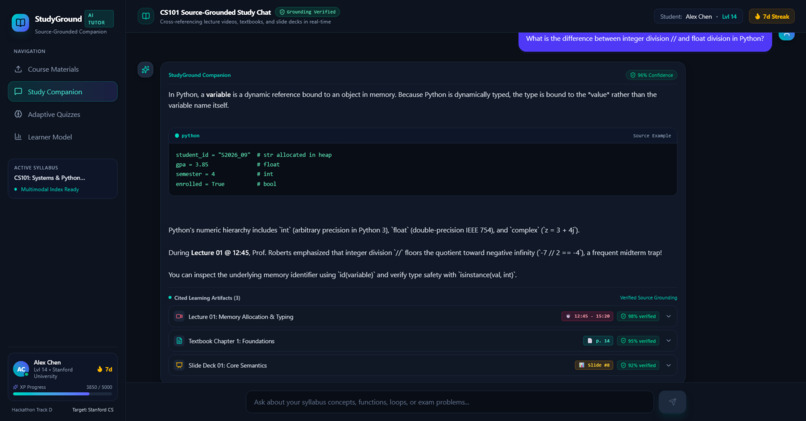Open the Slide #8 reference badge
The image size is (806, 421).
coord(594,365)
